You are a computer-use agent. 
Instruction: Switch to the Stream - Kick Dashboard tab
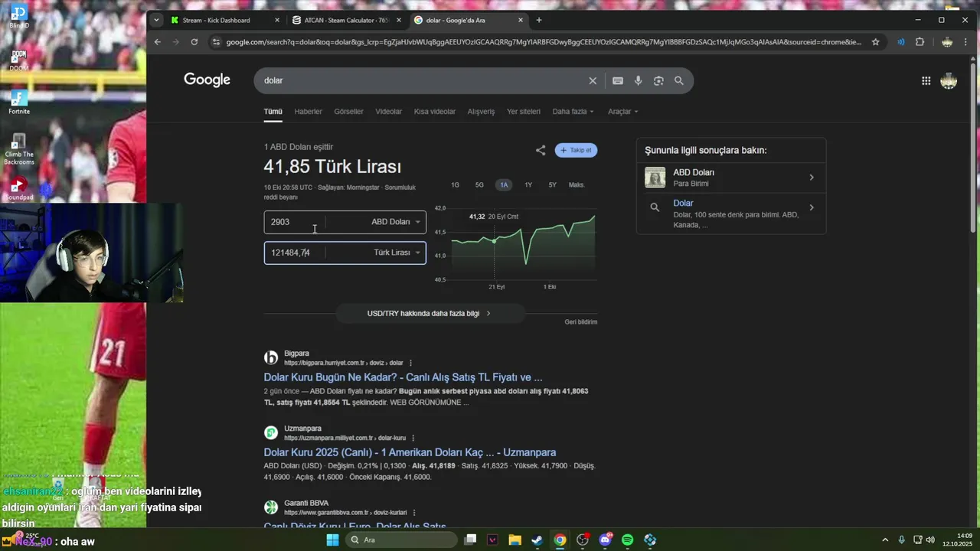click(217, 20)
